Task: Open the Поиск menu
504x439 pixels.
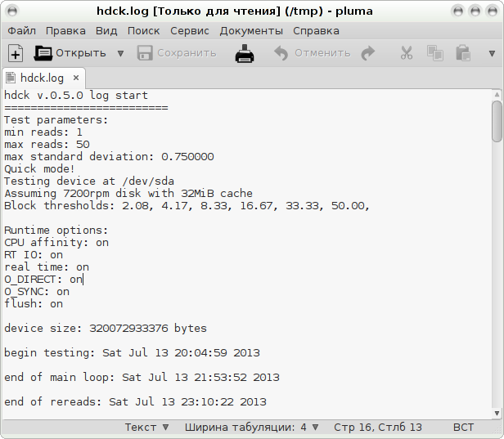Action: pos(144,31)
